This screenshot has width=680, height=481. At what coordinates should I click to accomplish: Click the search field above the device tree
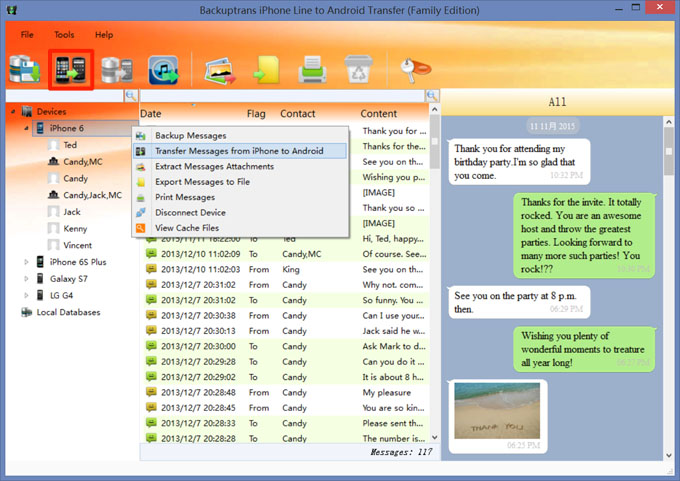[65, 96]
